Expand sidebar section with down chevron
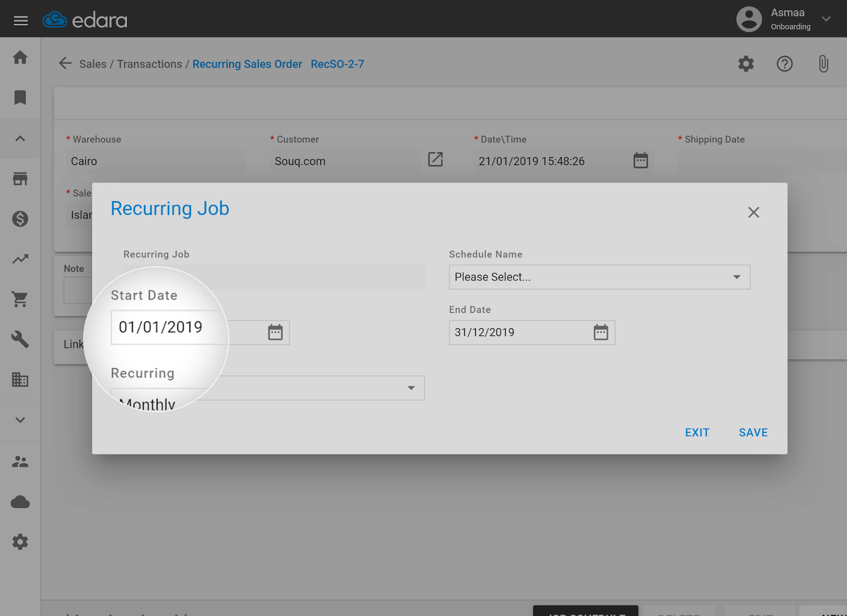Screen dimensions: 847x616 click(x=20, y=420)
